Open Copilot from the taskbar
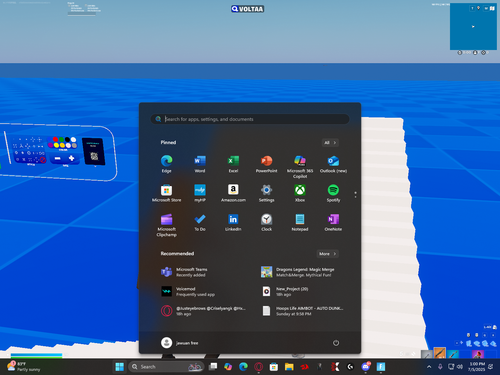The image size is (500, 375). click(228, 367)
